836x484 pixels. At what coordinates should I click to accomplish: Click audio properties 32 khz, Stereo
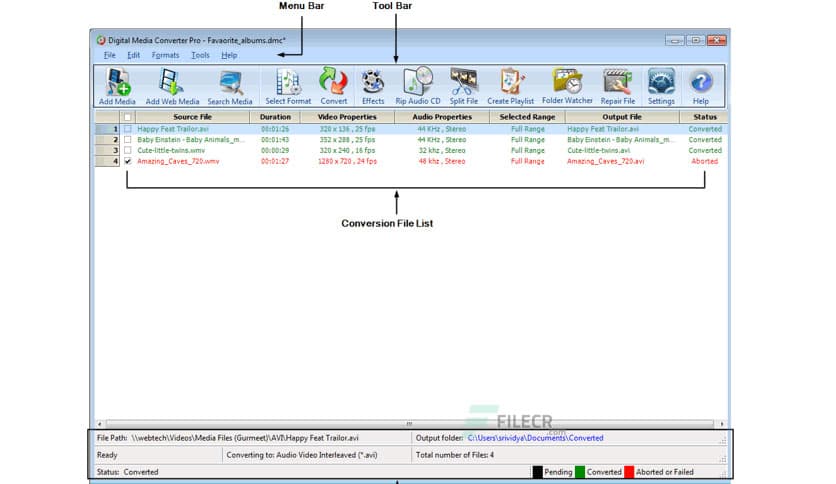coord(442,150)
